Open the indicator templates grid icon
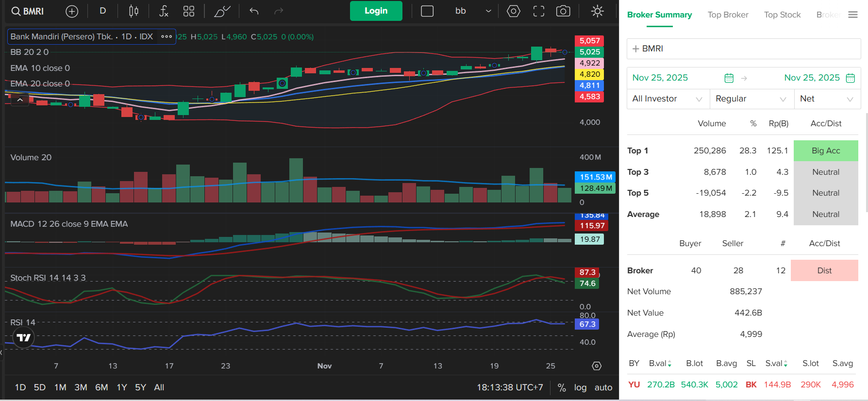 pos(189,11)
